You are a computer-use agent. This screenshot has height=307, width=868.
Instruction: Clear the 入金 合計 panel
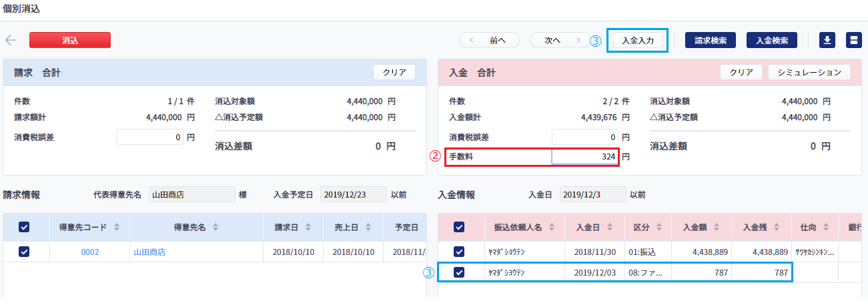(741, 72)
